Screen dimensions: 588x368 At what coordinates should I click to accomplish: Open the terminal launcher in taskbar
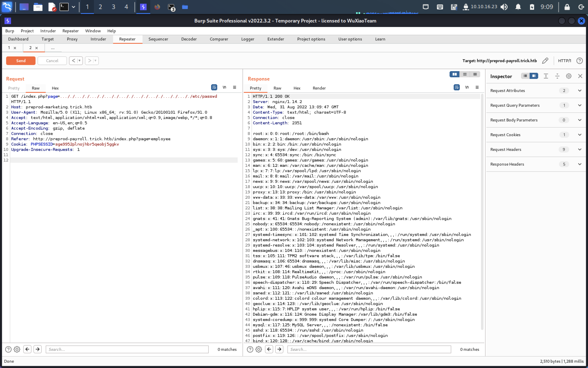click(x=64, y=7)
